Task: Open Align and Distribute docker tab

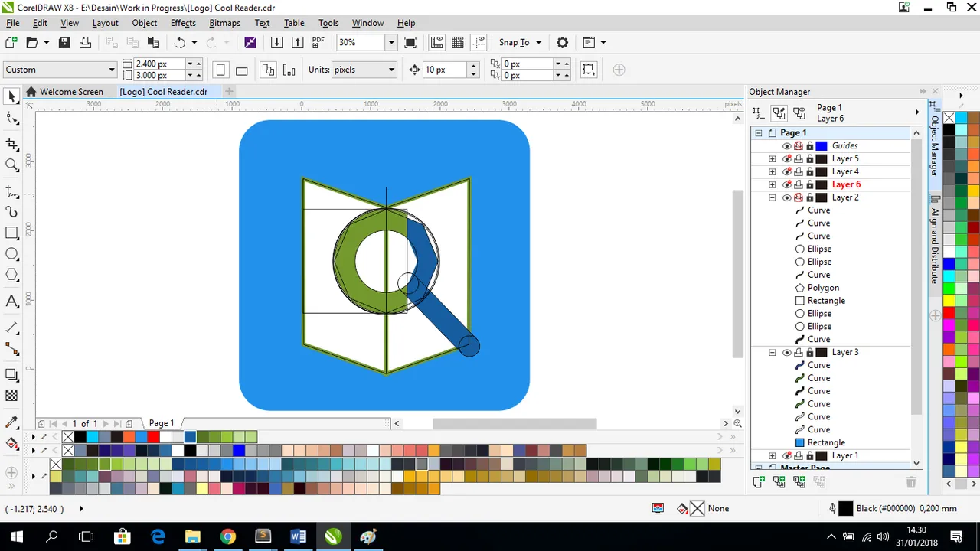Action: [935, 240]
